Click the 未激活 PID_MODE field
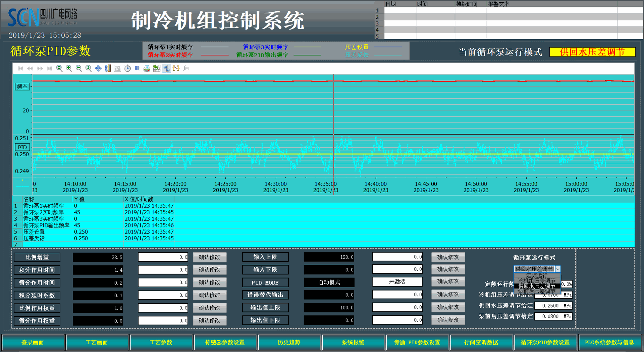The height and width of the screenshot is (352, 644). (397, 282)
